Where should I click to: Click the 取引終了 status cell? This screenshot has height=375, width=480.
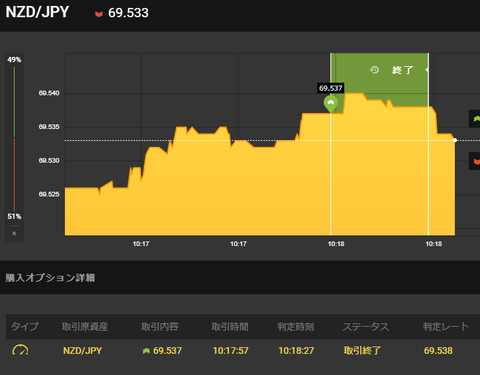click(362, 351)
